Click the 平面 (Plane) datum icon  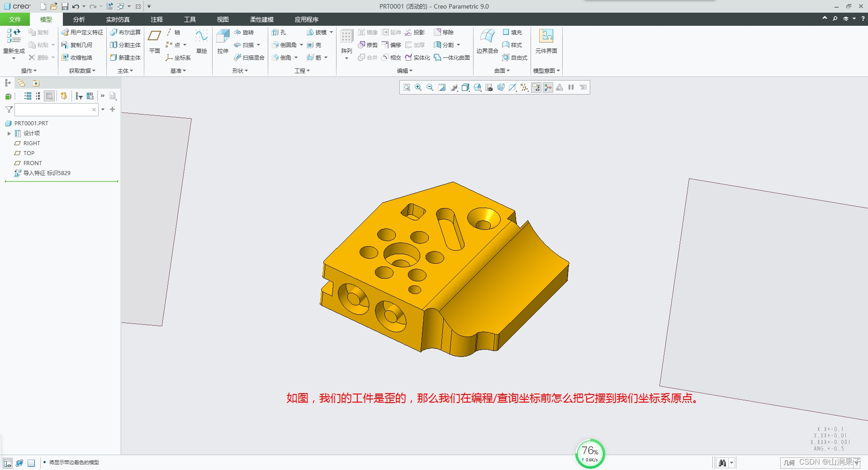pos(155,36)
